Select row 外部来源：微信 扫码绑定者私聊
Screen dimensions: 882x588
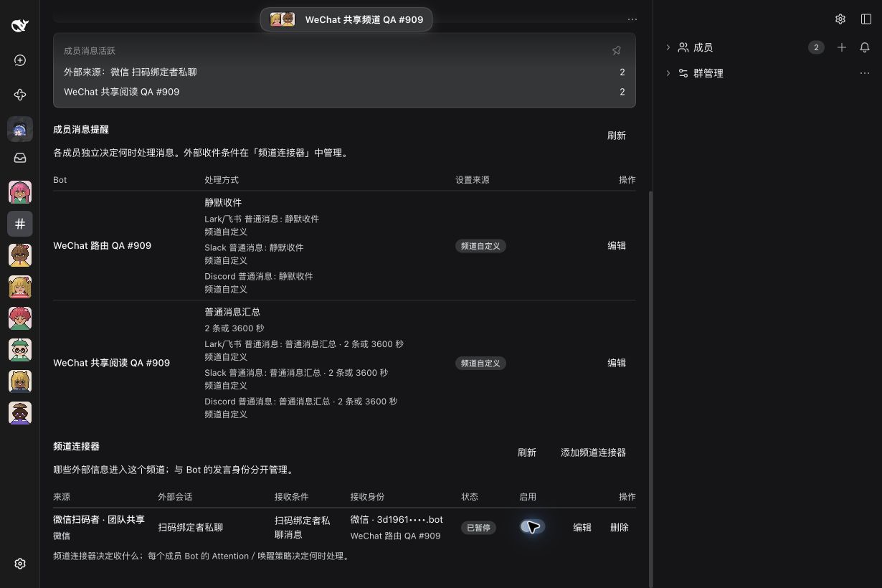coord(344,72)
